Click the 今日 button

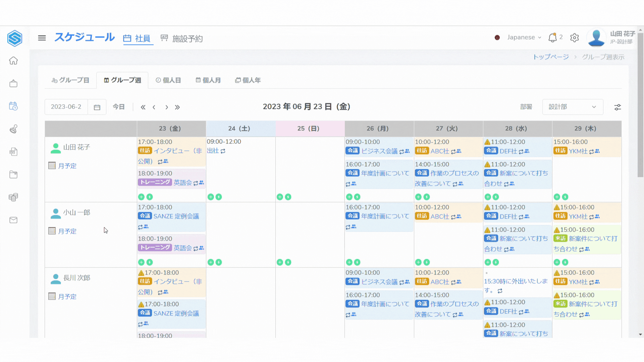118,107
